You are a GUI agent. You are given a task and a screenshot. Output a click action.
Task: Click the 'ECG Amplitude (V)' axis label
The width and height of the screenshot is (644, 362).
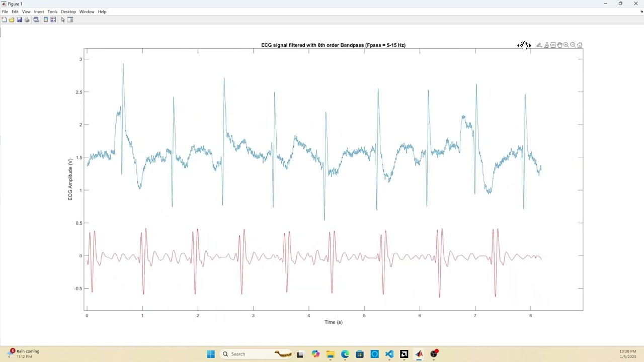(x=70, y=179)
